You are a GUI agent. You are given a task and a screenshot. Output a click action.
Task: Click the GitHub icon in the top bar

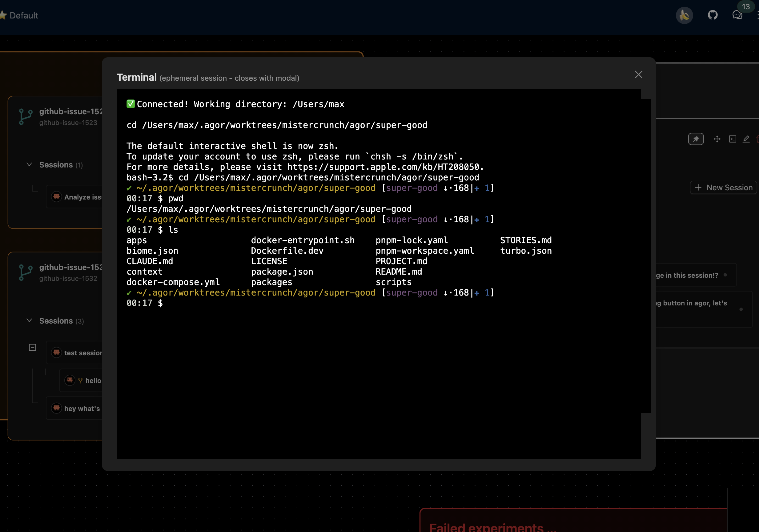point(713,15)
